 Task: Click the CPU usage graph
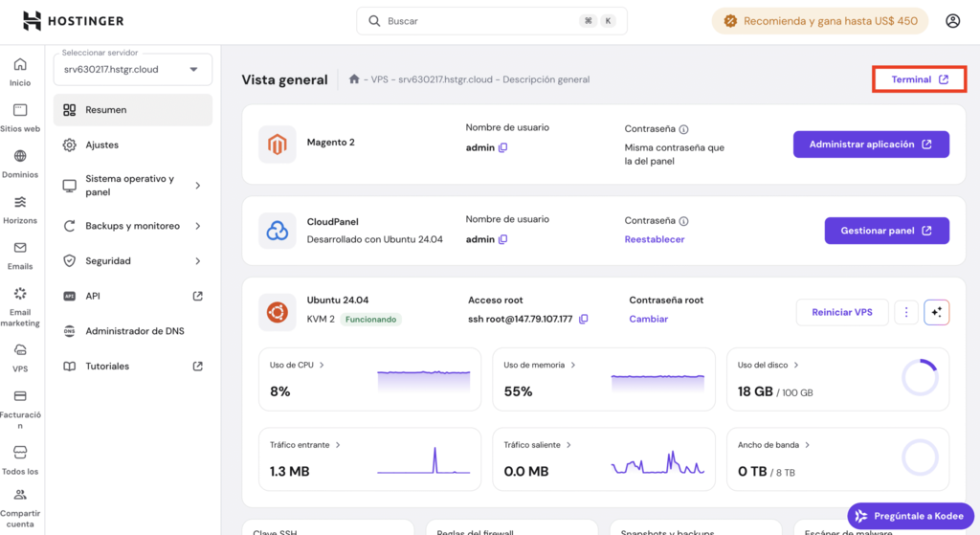(424, 381)
